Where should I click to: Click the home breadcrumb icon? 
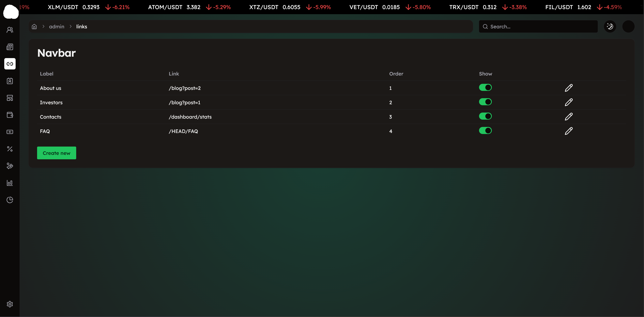(x=34, y=27)
